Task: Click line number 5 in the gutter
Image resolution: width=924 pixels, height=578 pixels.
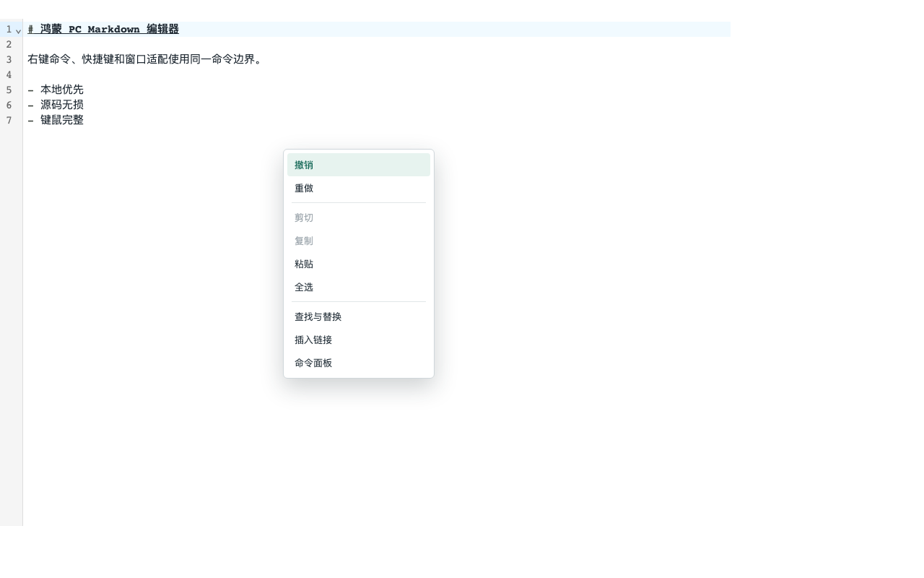Action: tap(9, 90)
